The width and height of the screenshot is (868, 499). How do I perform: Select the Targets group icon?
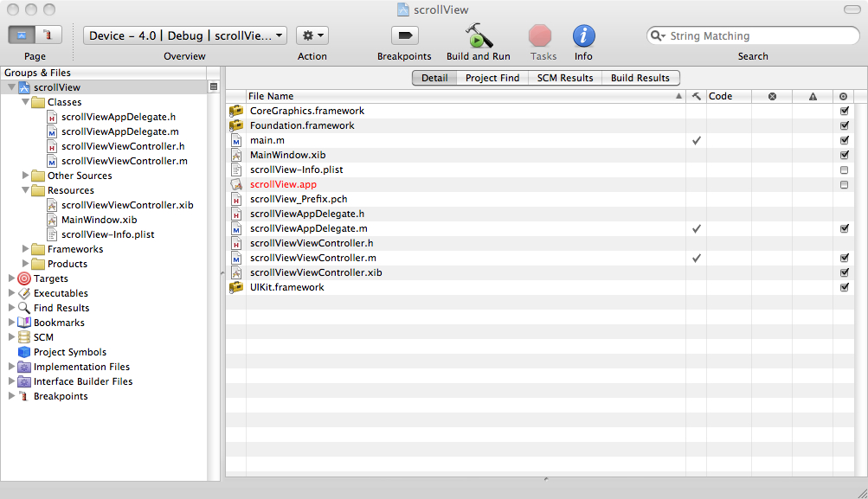pyautogui.click(x=24, y=278)
